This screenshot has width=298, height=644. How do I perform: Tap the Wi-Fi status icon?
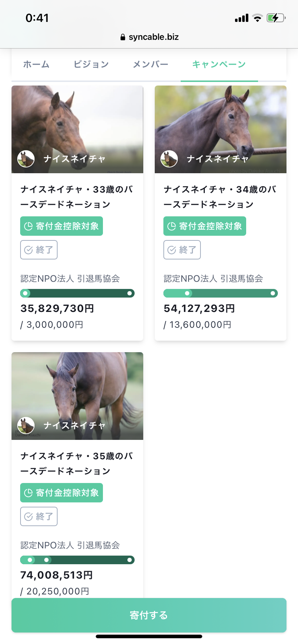pos(257,18)
